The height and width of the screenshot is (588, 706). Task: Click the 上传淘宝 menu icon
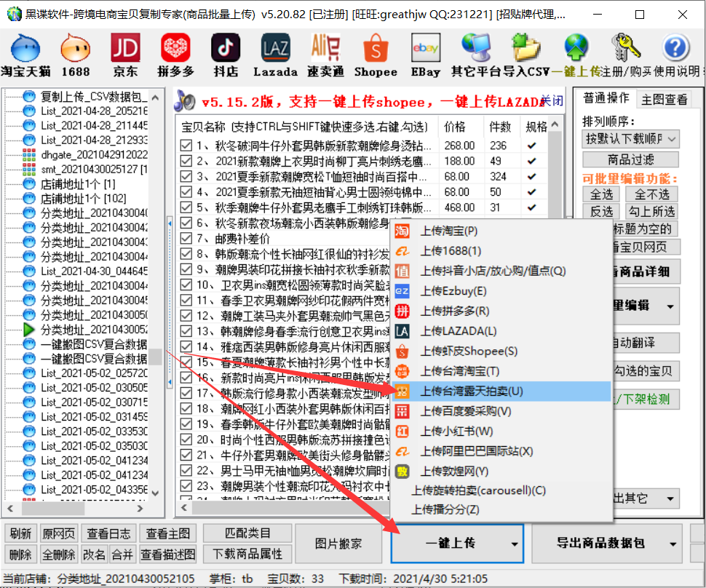pos(402,231)
